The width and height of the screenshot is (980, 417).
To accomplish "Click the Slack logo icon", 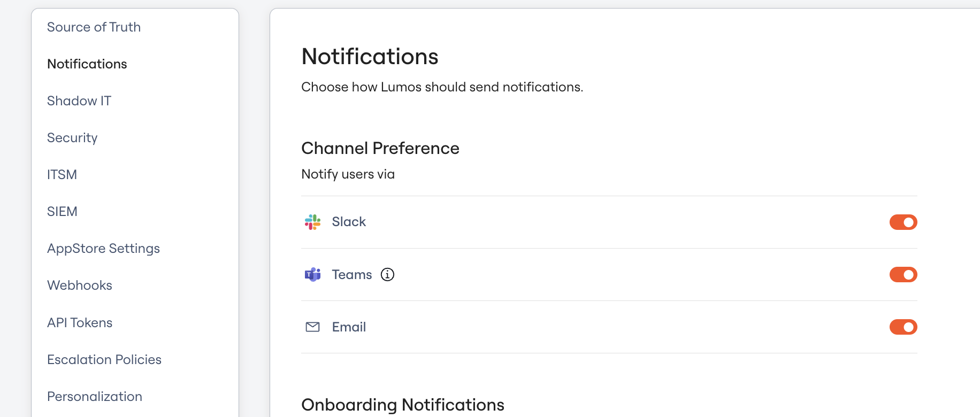I will point(312,222).
